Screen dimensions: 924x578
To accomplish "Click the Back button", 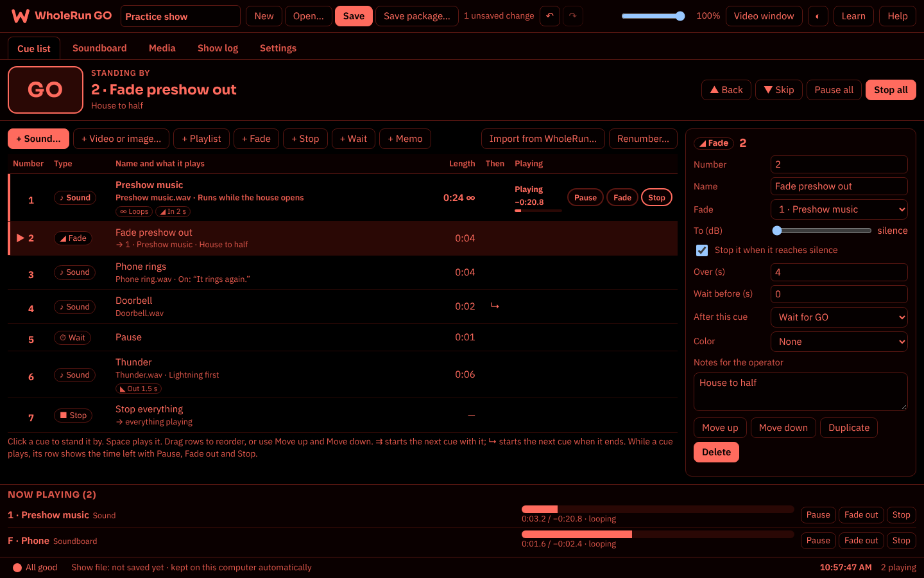I will pyautogui.click(x=726, y=90).
